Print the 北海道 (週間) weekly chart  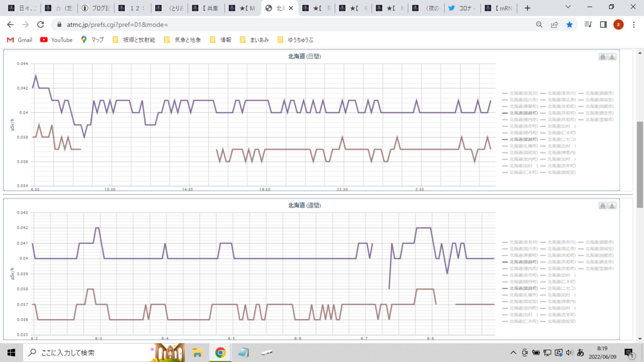point(603,206)
